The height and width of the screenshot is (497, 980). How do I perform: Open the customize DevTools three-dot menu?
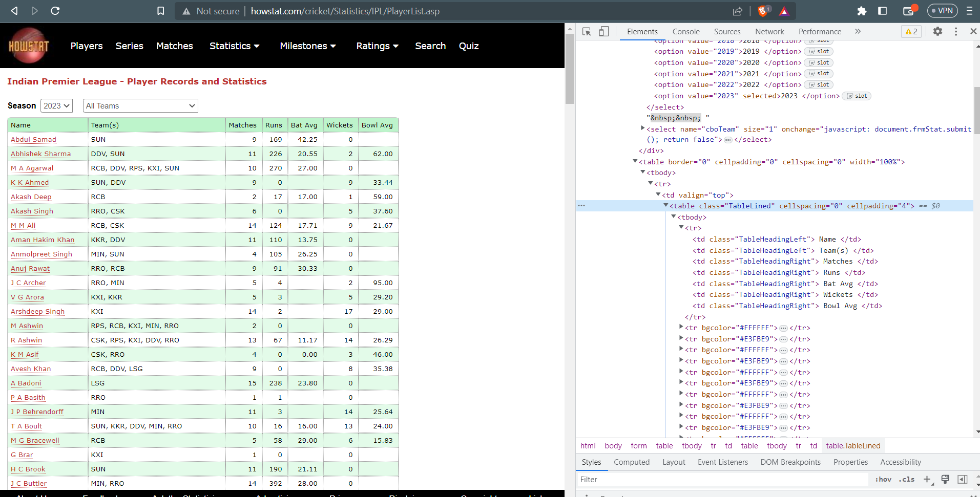(956, 31)
